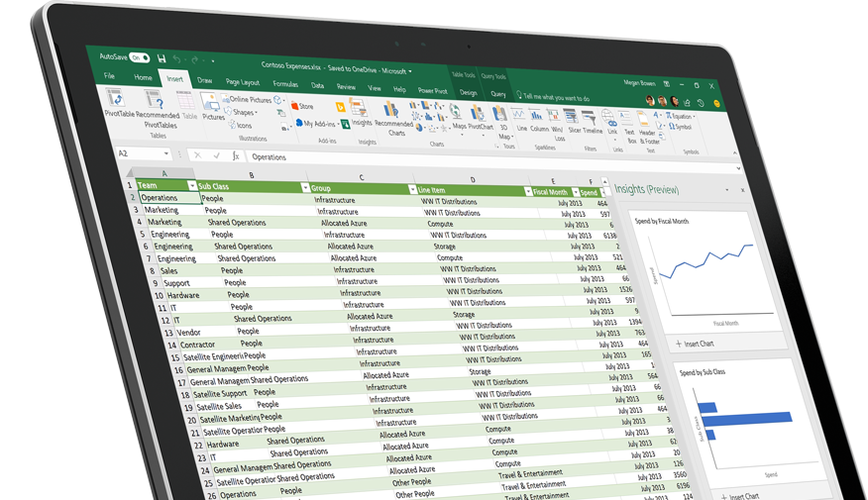Open Recommended Charts
The width and height of the screenshot is (868, 500).
[x=393, y=119]
